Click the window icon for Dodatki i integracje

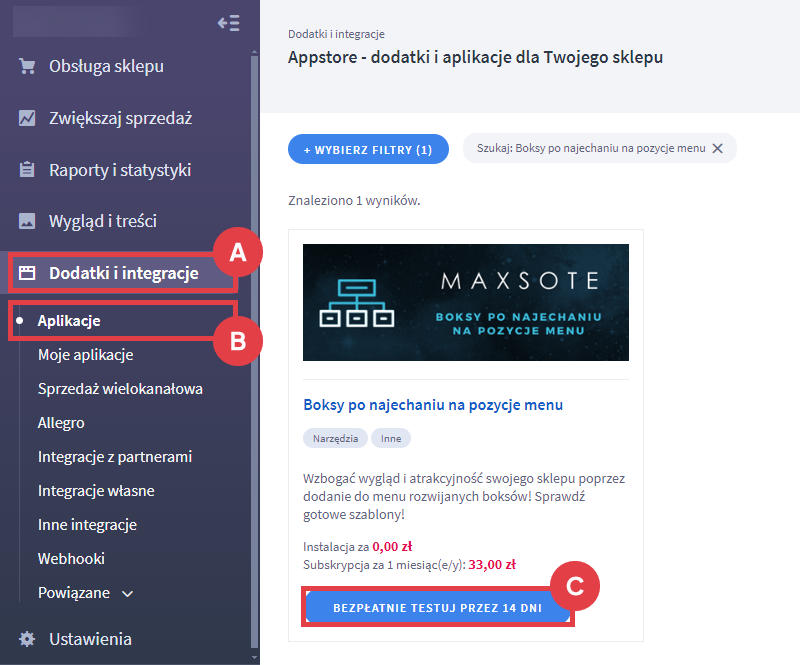[x=27, y=273]
